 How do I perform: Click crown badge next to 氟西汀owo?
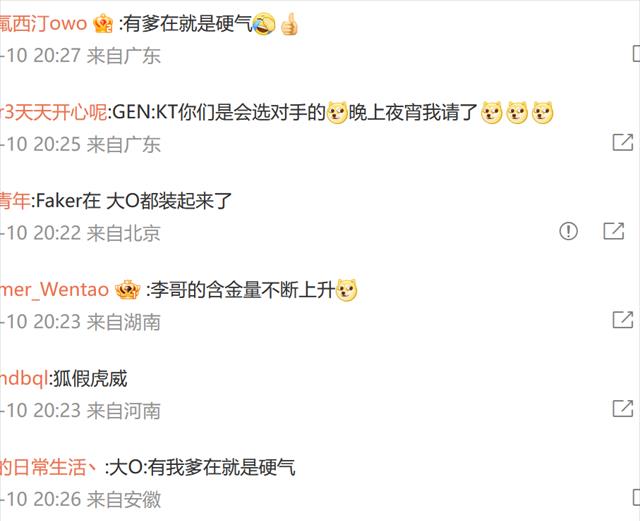click(x=103, y=24)
